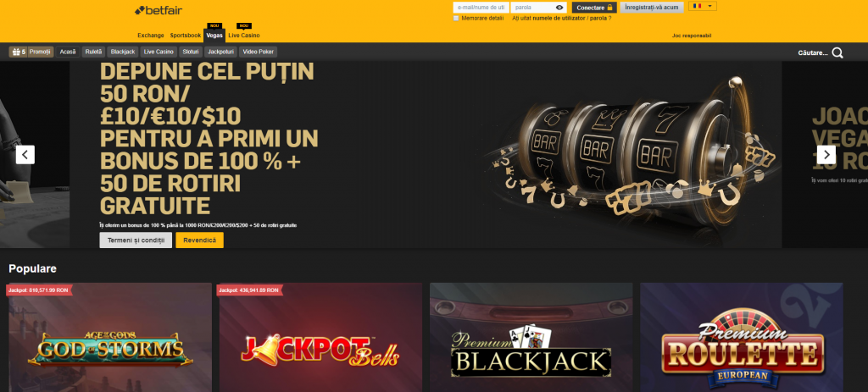Click the lock icon on Conectare
Viewport: 868px width, 392px height.
(x=610, y=8)
